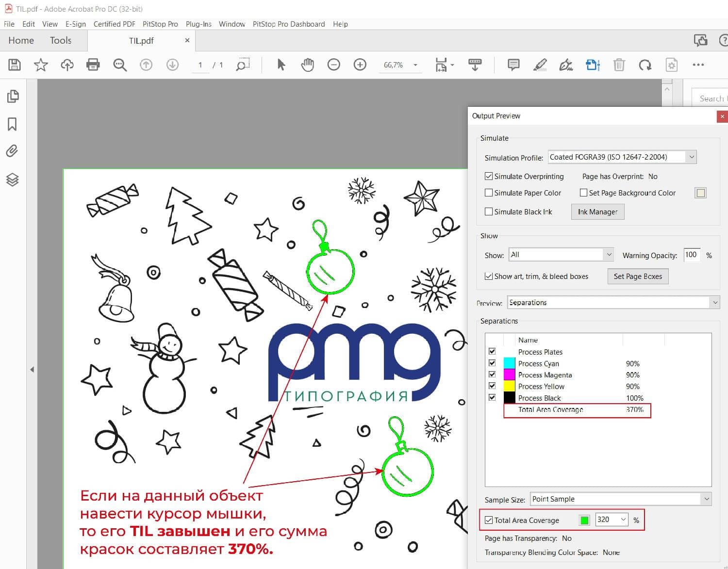Screen dimensions: 728x569
Task: Click the green coverage warning color swatch
Action: click(x=584, y=520)
